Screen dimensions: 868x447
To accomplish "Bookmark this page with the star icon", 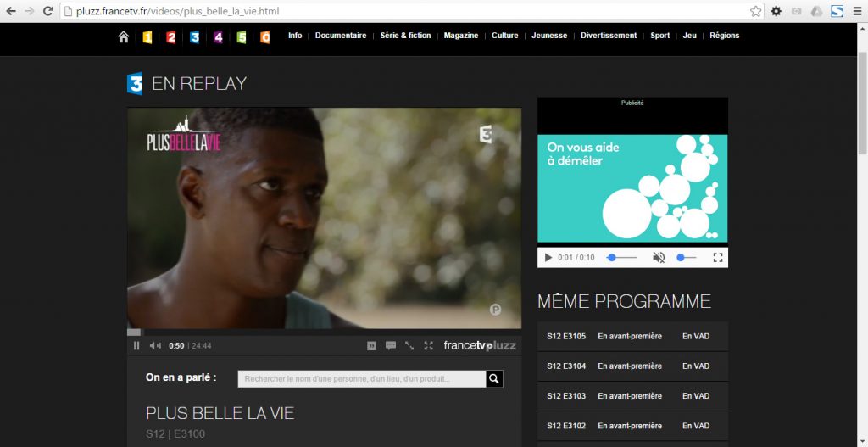I will click(755, 11).
